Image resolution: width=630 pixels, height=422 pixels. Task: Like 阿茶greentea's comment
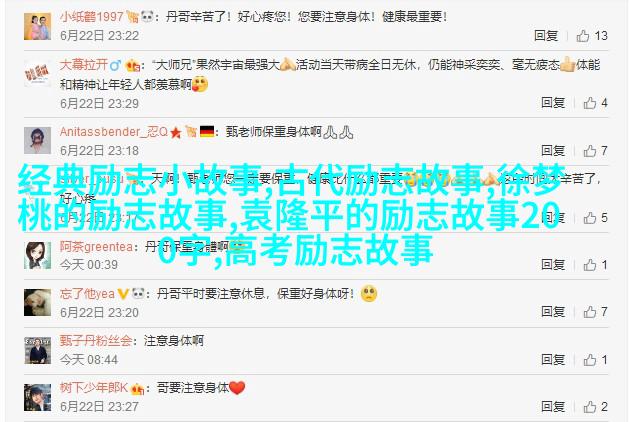coord(589,264)
